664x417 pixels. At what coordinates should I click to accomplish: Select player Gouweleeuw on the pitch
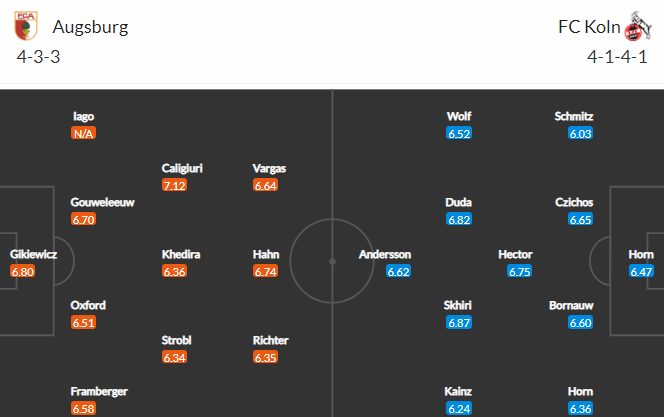tap(102, 202)
